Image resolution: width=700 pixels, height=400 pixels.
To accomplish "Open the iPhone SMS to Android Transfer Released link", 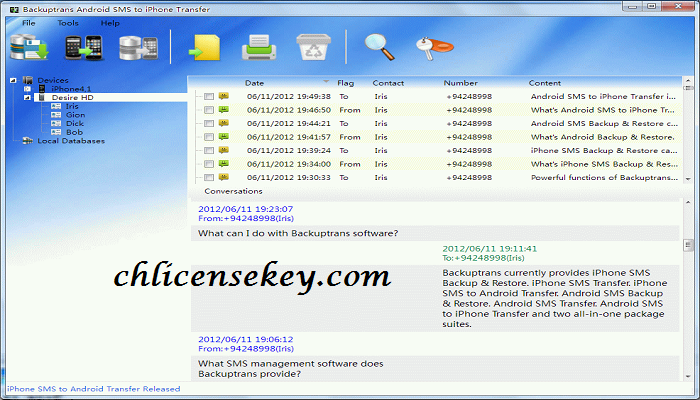I will (x=94, y=389).
